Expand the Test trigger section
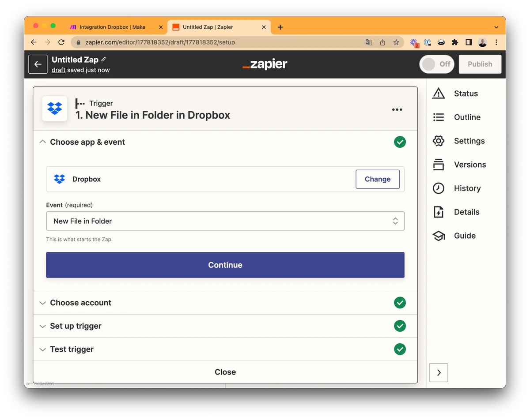Viewport: 530px width, 420px height. [225, 349]
